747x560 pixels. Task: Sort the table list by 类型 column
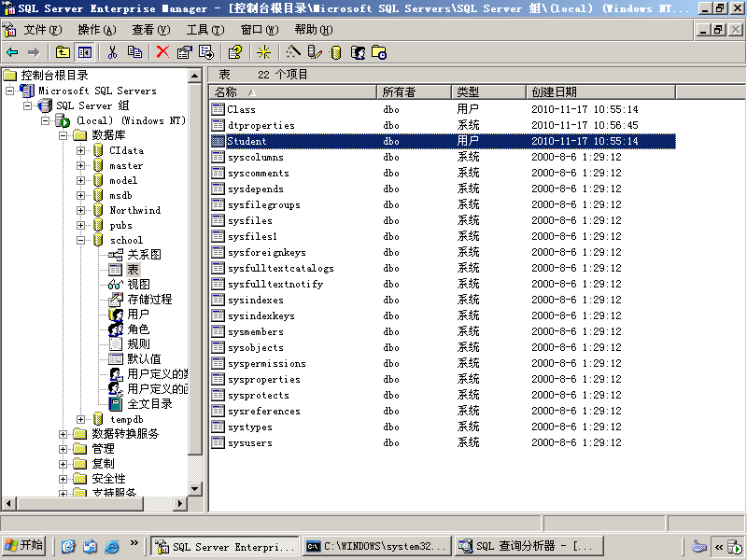tap(488, 91)
